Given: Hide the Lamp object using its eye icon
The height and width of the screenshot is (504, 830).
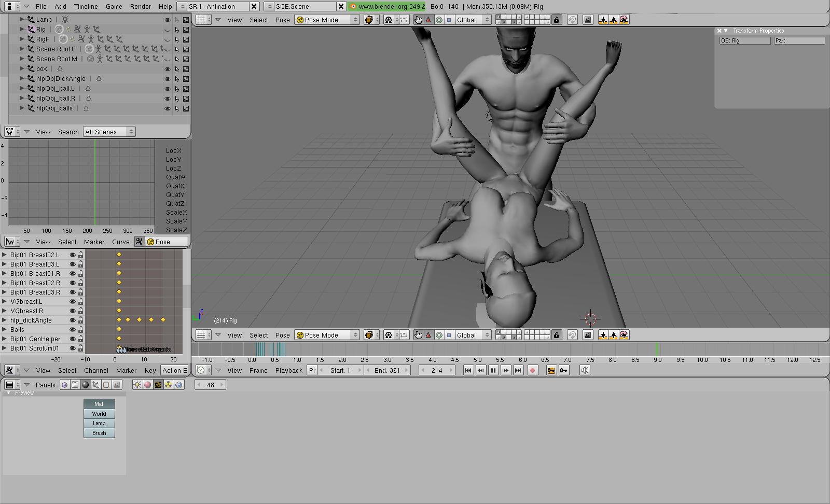Looking at the screenshot, I should (x=167, y=20).
